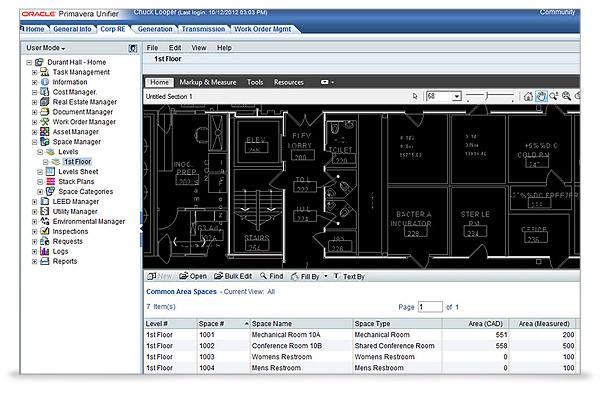Click the page number input field
This screenshot has height=400, width=600.
point(430,307)
